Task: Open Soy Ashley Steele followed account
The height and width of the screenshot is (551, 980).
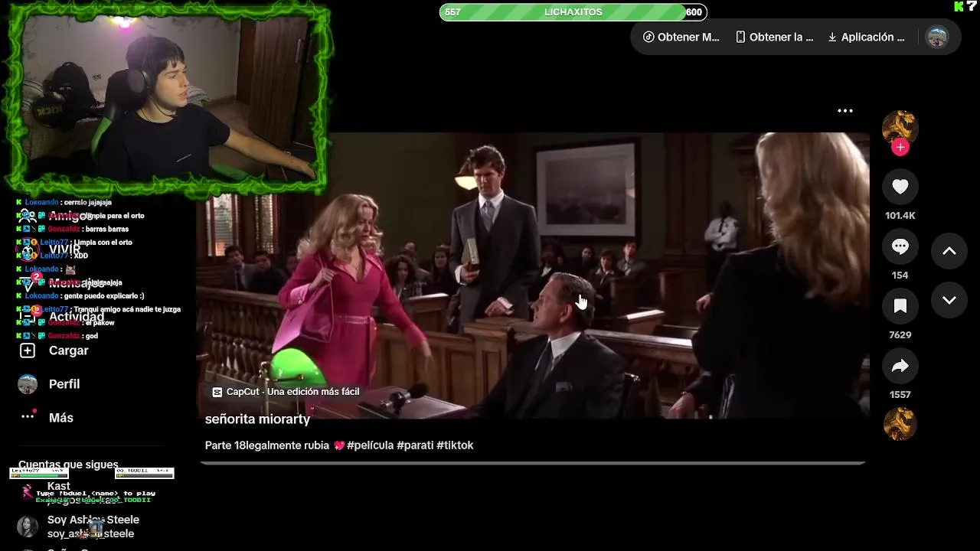Action: [x=93, y=527]
